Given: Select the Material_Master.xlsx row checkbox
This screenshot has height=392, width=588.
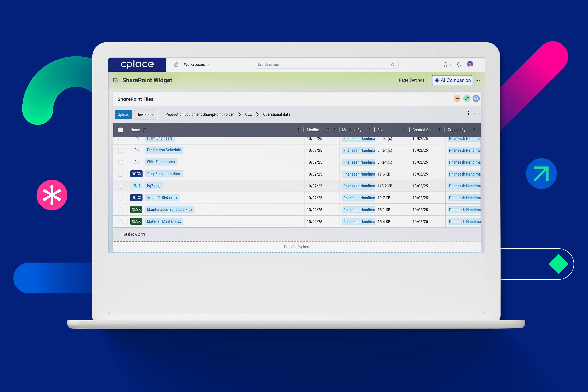Looking at the screenshot, I should (x=120, y=222).
